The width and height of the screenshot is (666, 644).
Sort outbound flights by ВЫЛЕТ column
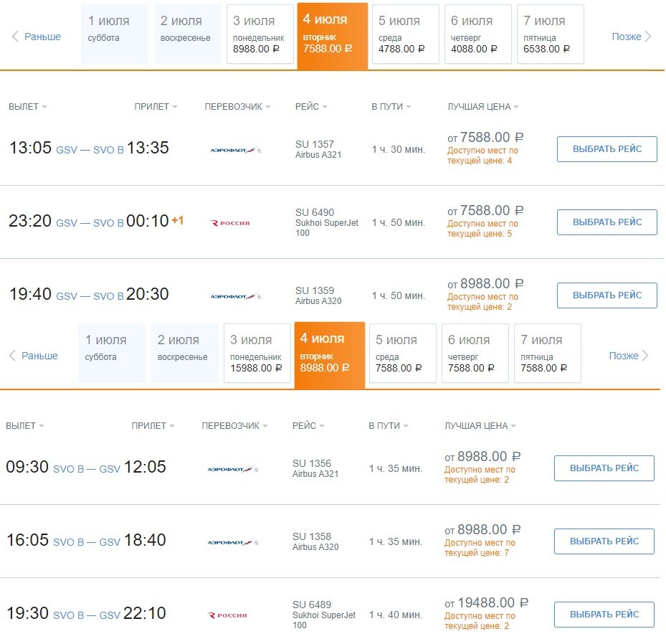(x=28, y=107)
